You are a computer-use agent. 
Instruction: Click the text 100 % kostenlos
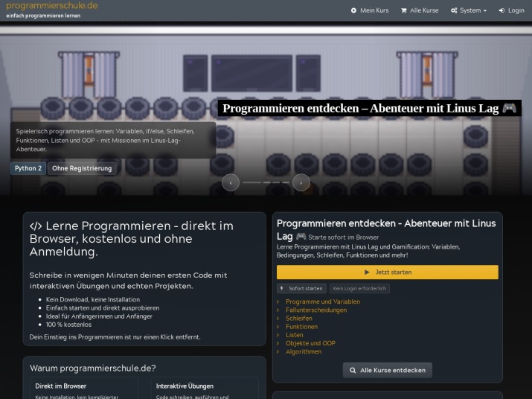(x=68, y=325)
